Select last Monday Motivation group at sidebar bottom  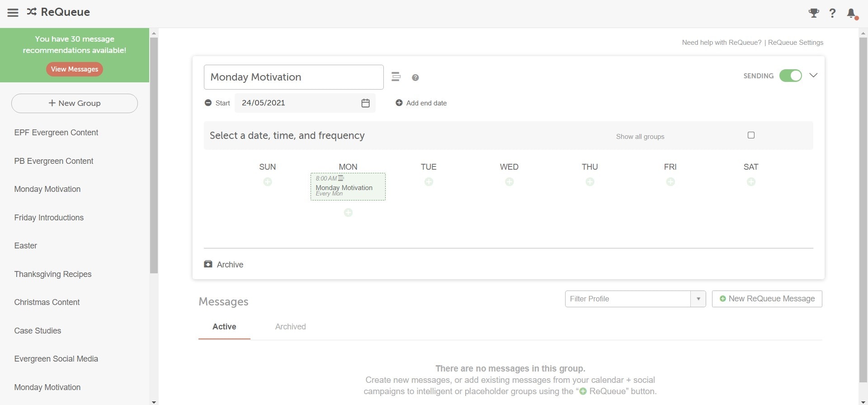47,387
